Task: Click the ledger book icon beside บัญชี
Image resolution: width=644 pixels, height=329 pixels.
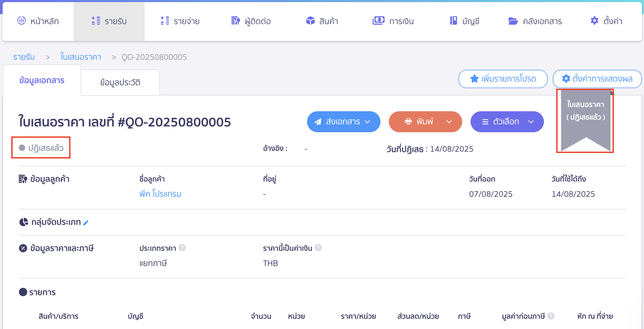Action: tap(454, 20)
